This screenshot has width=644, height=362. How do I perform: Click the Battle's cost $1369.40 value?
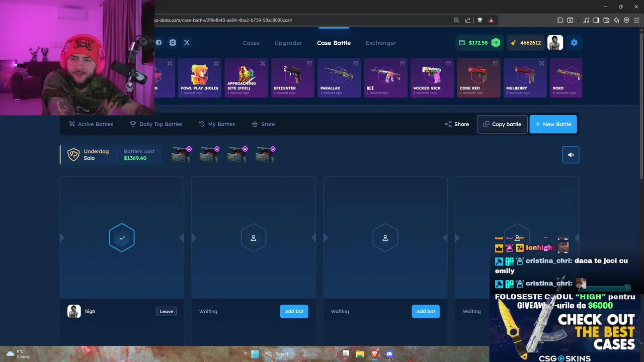(x=135, y=158)
